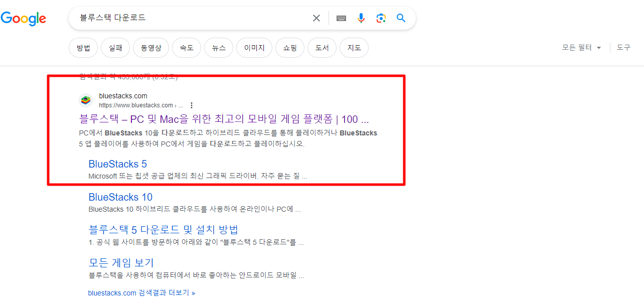Open the 도구 tools option
Screen dimensions: 644x305
(x=623, y=48)
